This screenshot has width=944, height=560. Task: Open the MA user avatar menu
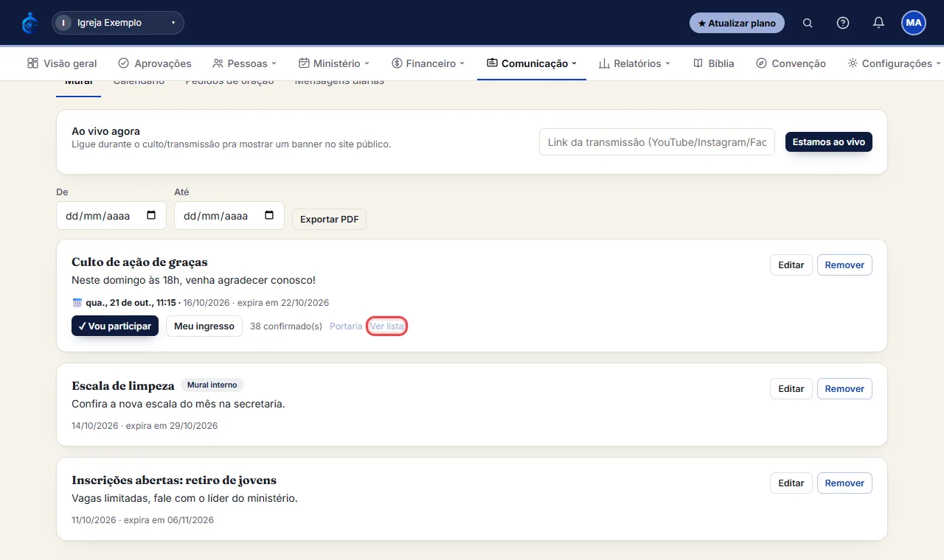click(x=914, y=23)
